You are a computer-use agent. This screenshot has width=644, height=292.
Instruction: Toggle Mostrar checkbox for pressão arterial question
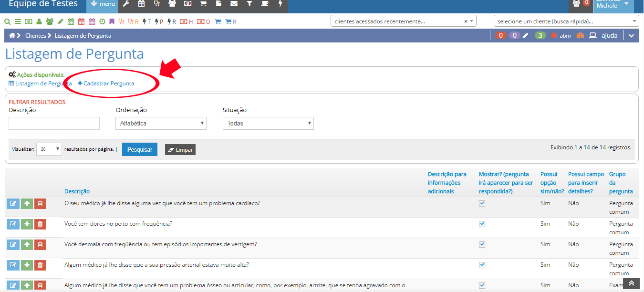(482, 265)
